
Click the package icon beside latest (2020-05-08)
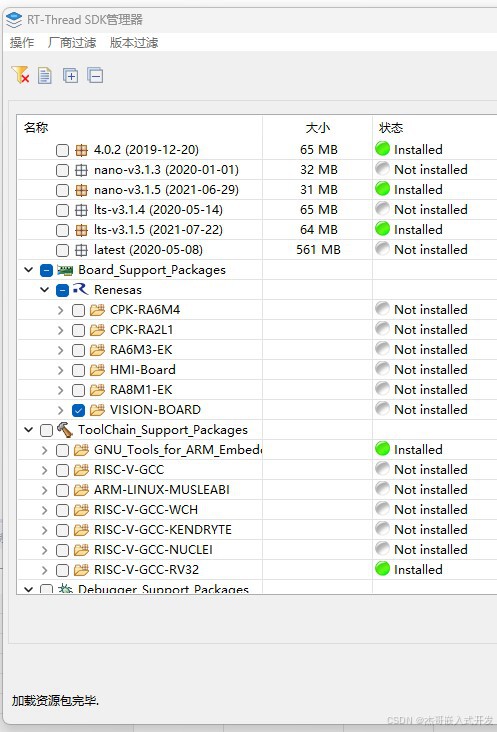click(81, 251)
